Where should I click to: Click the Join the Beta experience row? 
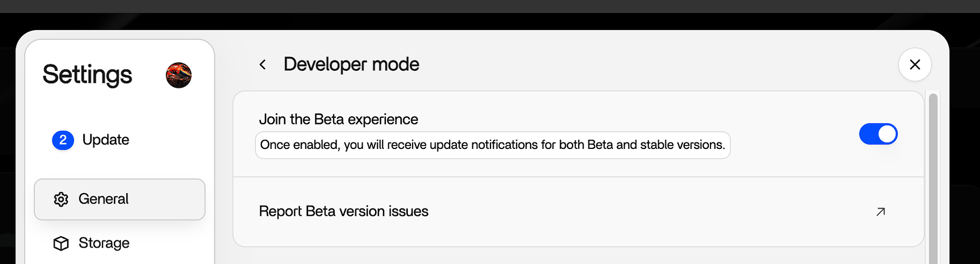pyautogui.click(x=578, y=134)
